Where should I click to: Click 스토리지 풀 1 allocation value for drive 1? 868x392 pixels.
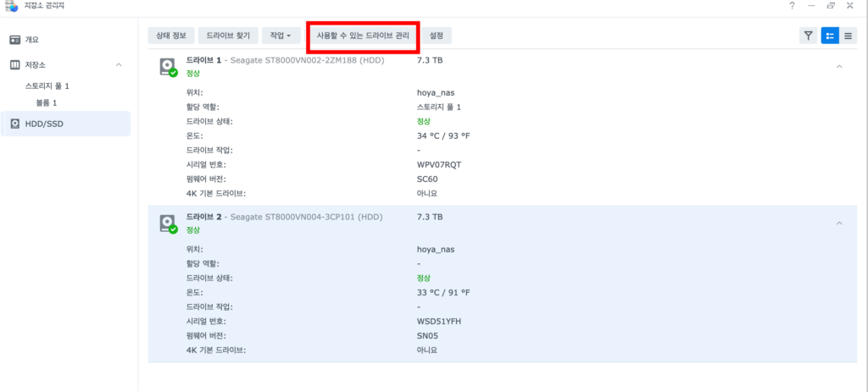439,108
